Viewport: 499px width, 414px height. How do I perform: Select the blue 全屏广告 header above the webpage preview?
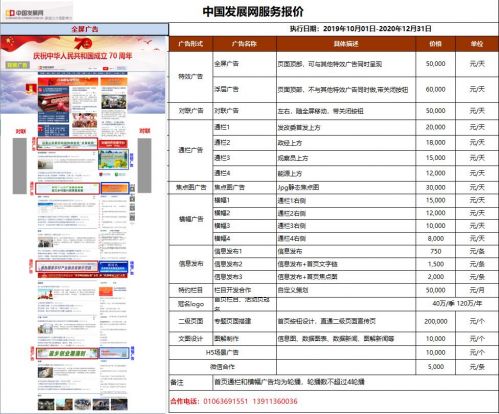pos(84,29)
